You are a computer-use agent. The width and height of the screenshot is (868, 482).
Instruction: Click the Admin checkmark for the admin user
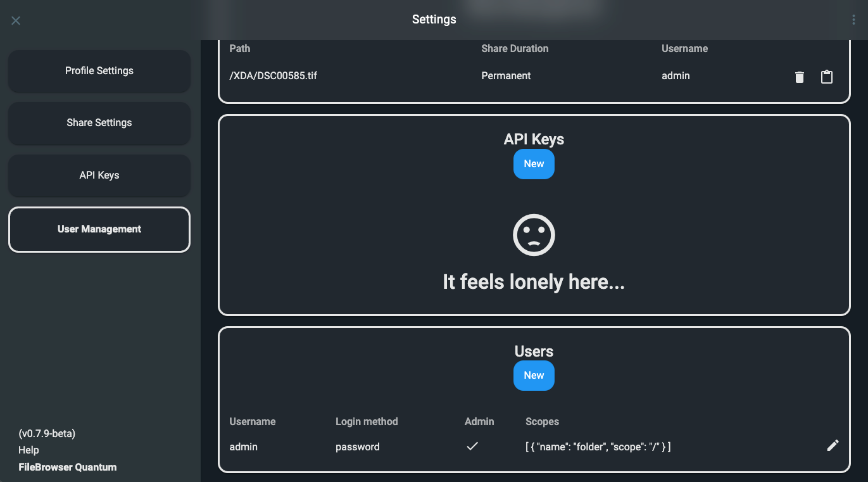[x=472, y=447]
